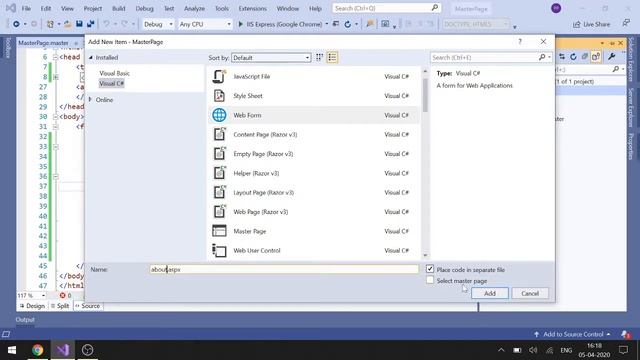Collapse the Installed templates node
The image size is (640, 360).
click(x=91, y=58)
